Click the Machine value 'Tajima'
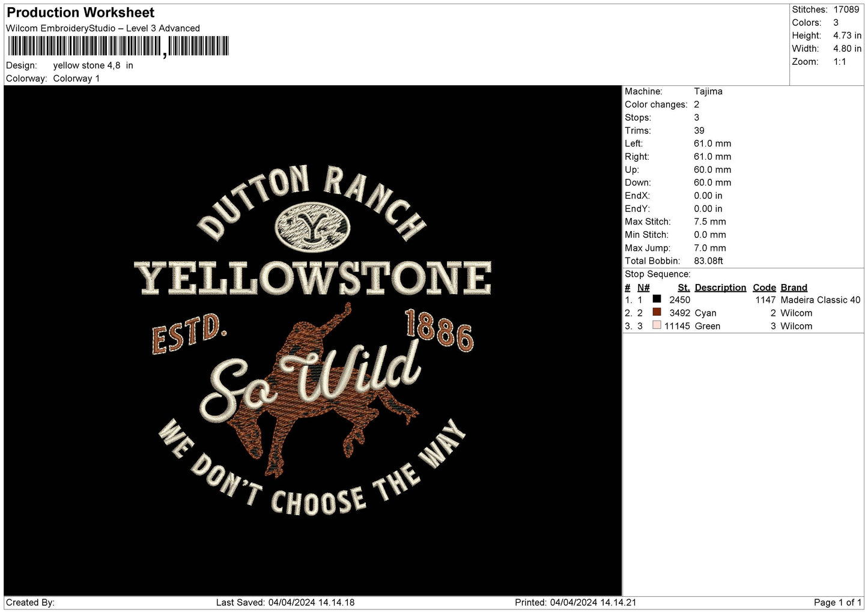868x613 pixels. [708, 91]
